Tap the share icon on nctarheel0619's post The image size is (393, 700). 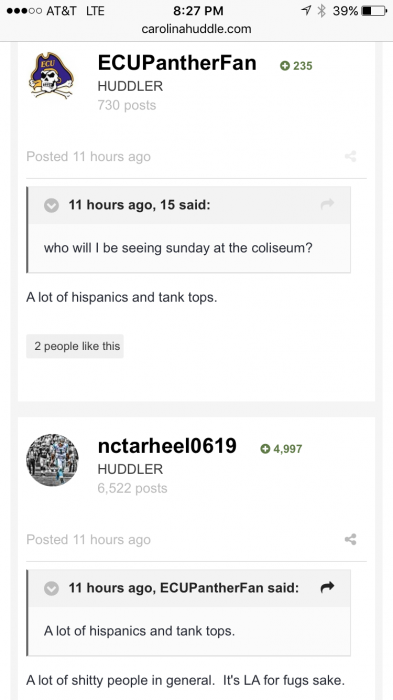coord(351,539)
